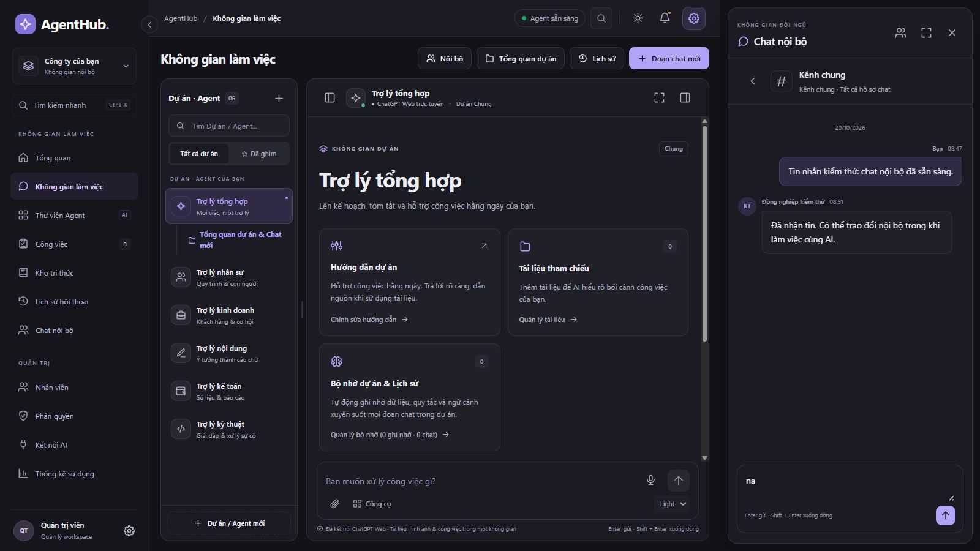Image resolution: width=980 pixels, height=551 pixels.
Task: Open Tổng quan dự án & Chat mới sub-item
Action: [235, 240]
